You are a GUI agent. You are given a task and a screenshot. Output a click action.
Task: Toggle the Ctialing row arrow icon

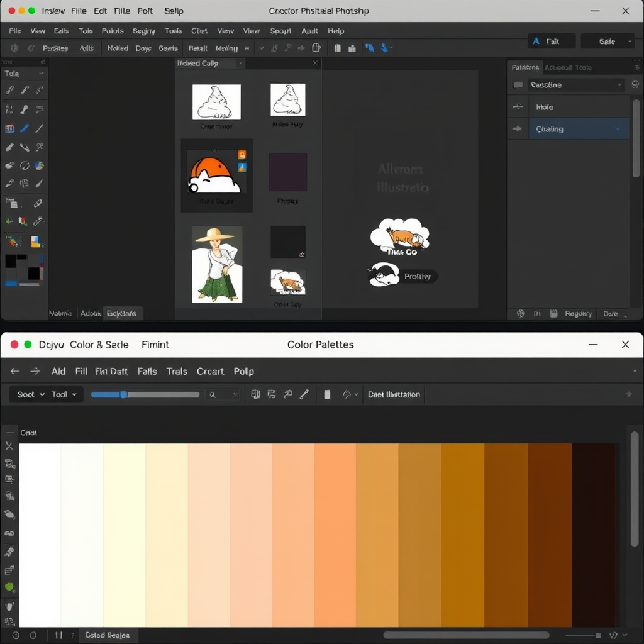517,129
